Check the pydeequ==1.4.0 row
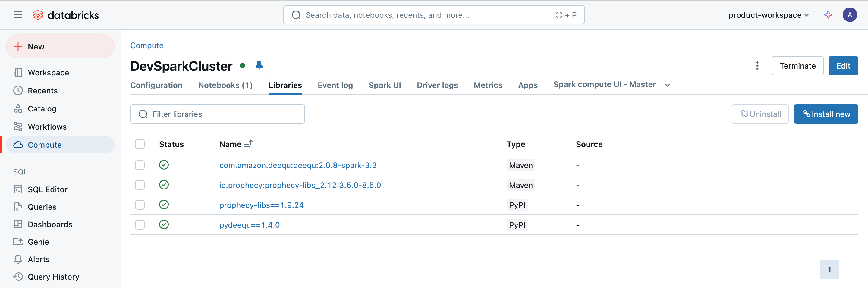The height and width of the screenshot is (288, 868). pos(140,225)
